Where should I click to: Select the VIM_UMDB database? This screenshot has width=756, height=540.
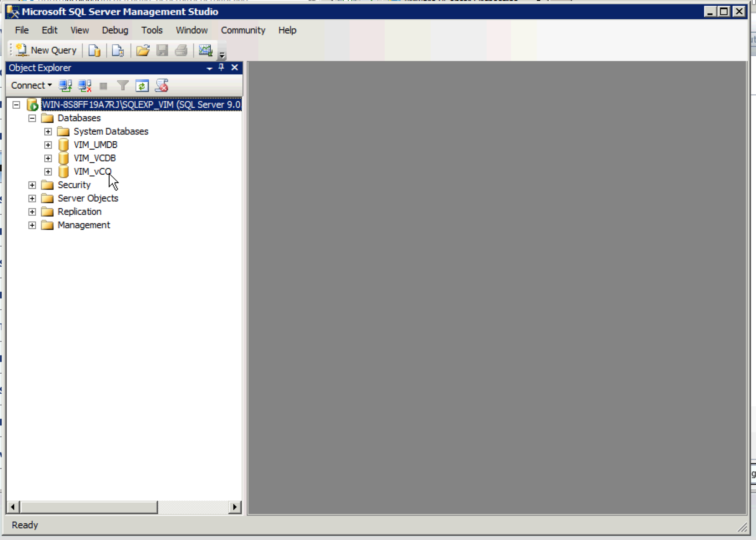point(95,145)
